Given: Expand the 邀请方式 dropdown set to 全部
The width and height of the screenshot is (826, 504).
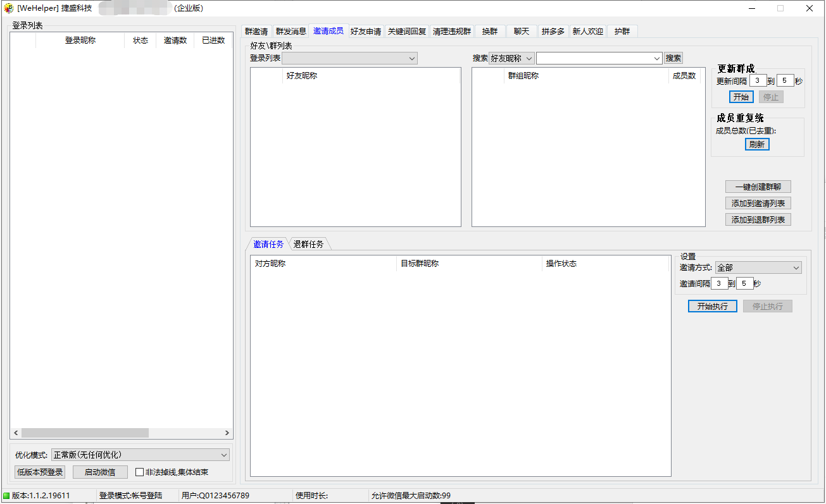Looking at the screenshot, I should [758, 268].
